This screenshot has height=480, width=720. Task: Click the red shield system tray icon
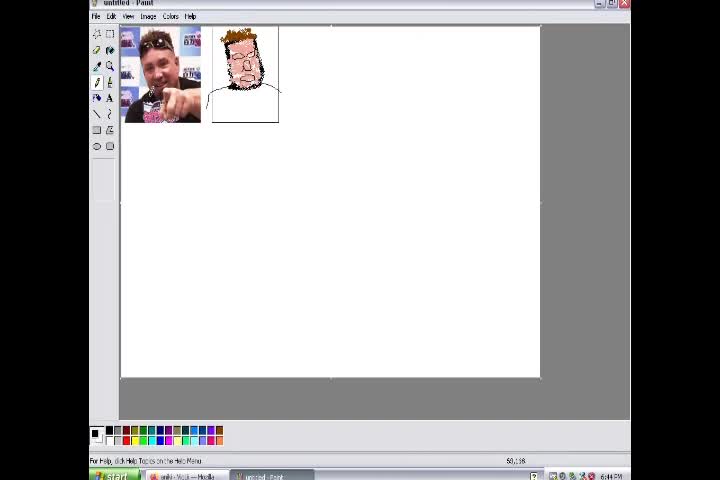coord(592,476)
